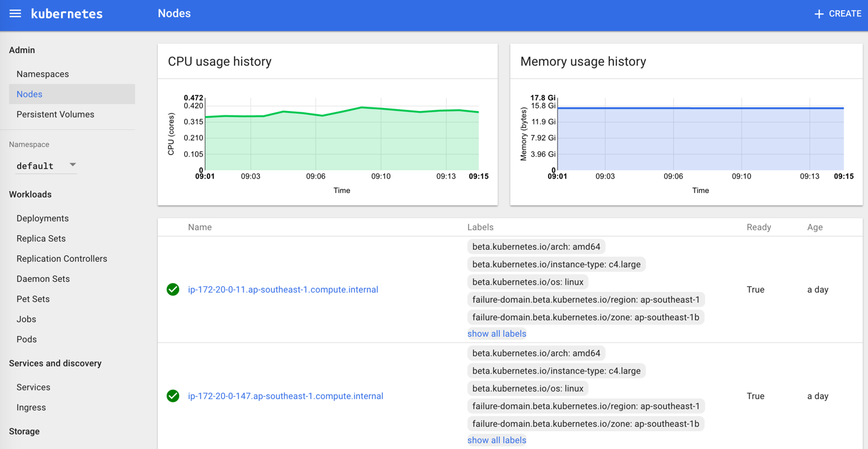
Task: Open Deployments under Workloads
Action: pyautogui.click(x=43, y=218)
